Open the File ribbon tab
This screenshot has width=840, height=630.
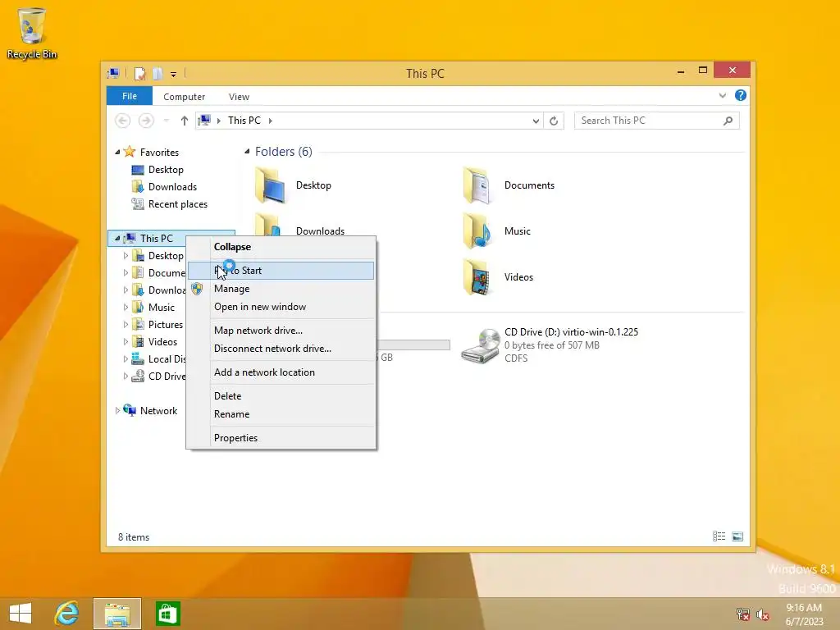[x=130, y=96]
